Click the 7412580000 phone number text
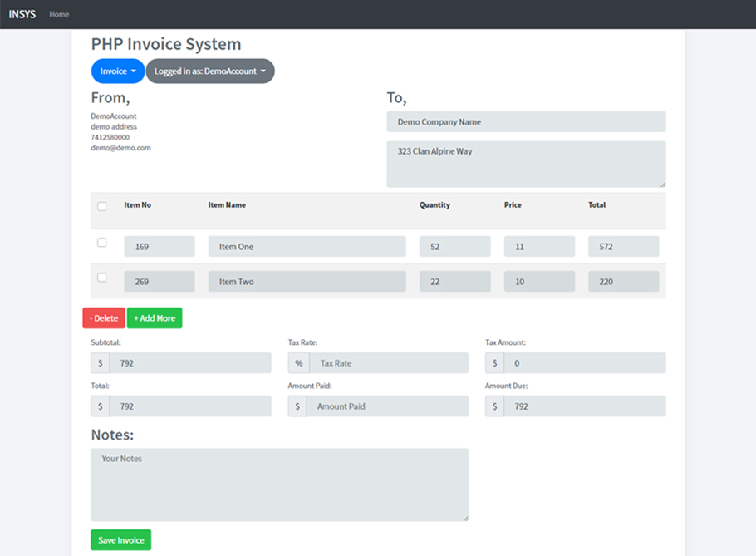Viewport: 756px width, 556px height. 110,137
